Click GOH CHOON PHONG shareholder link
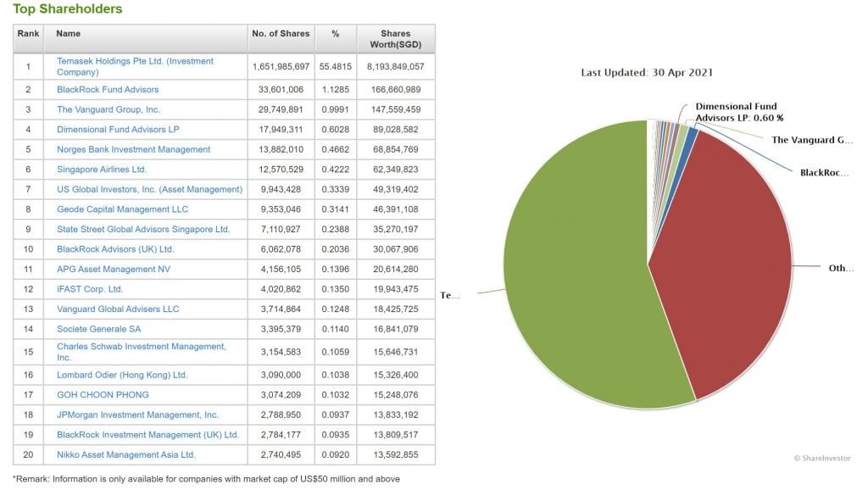 point(103,395)
